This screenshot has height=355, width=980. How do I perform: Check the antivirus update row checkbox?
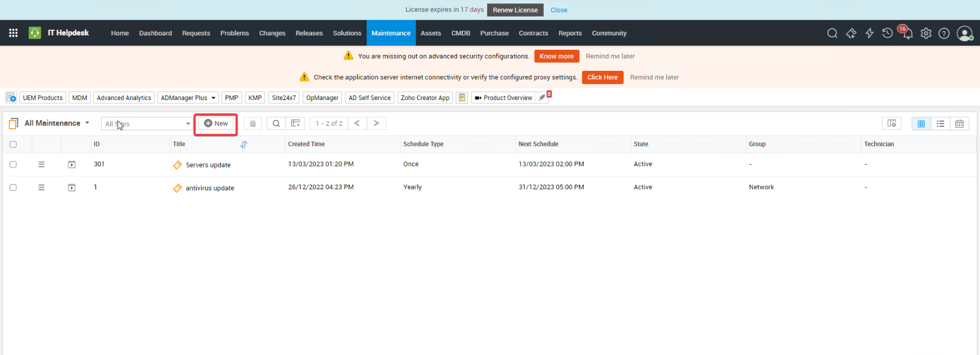pos(13,188)
